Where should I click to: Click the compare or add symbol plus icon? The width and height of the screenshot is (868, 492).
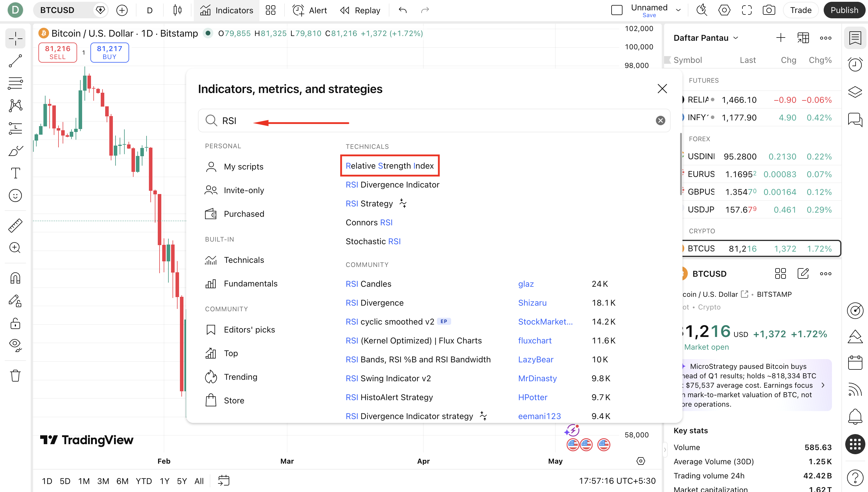122,10
